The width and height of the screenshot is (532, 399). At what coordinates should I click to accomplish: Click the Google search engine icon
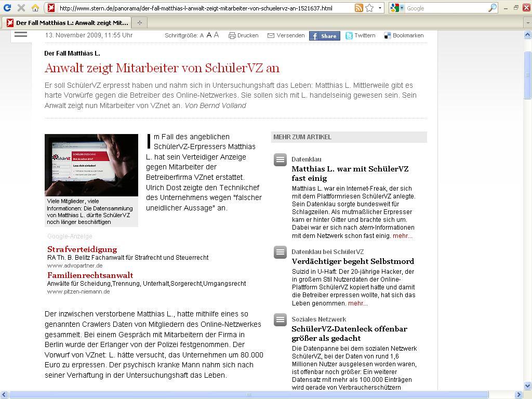coord(395,8)
